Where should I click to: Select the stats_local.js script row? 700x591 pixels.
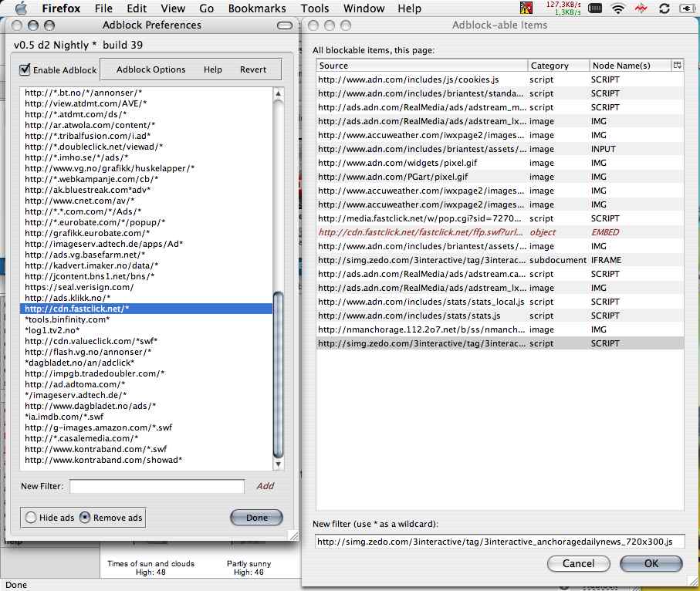click(499, 302)
